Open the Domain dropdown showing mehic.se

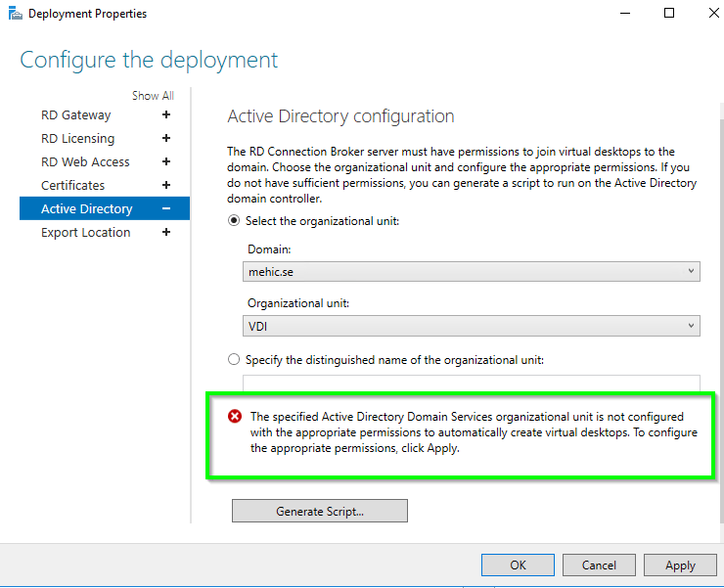(x=471, y=271)
